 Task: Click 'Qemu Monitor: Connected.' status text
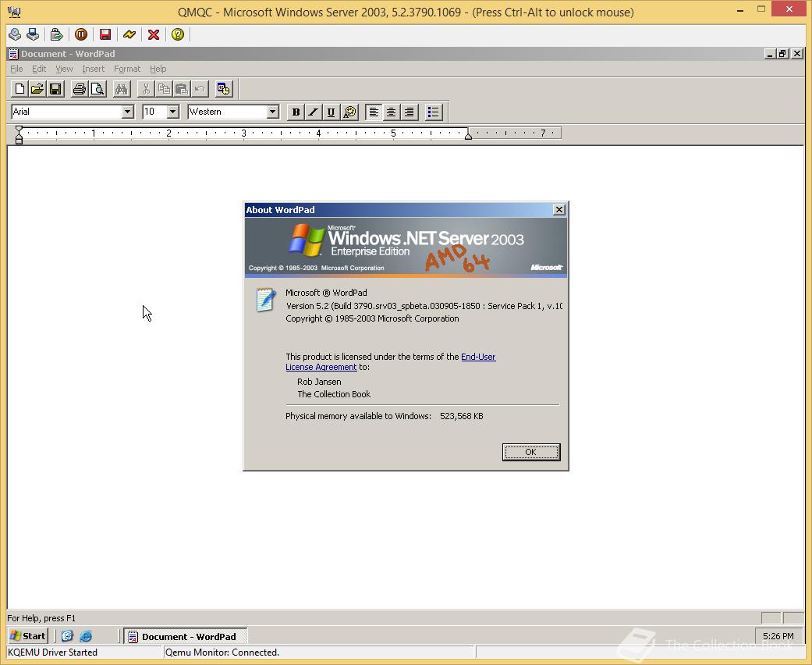(x=222, y=652)
